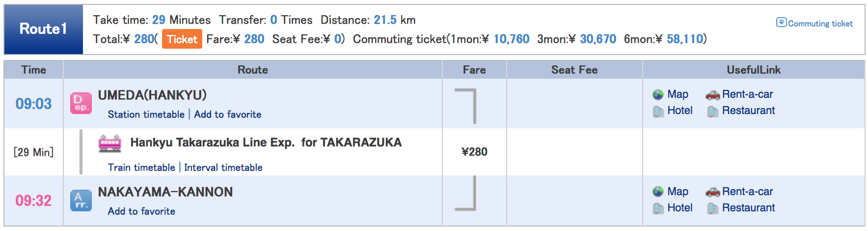This screenshot has width=868, height=231.
Task: Expand the Commuting ticket dropdown
Action: [814, 23]
